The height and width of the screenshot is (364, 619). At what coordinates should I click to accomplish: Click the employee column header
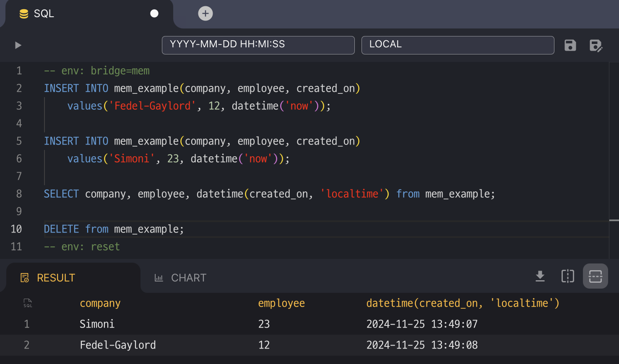click(x=281, y=303)
